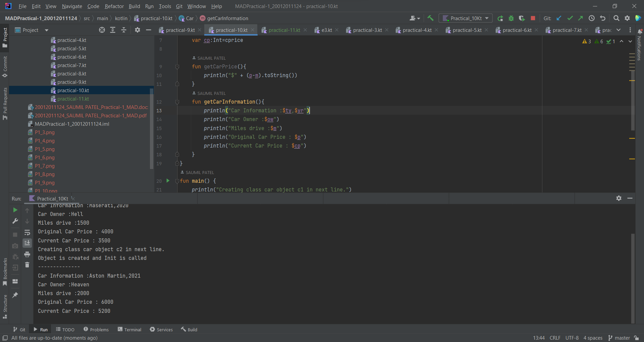Update project Git blue arrow icon

coord(559,18)
